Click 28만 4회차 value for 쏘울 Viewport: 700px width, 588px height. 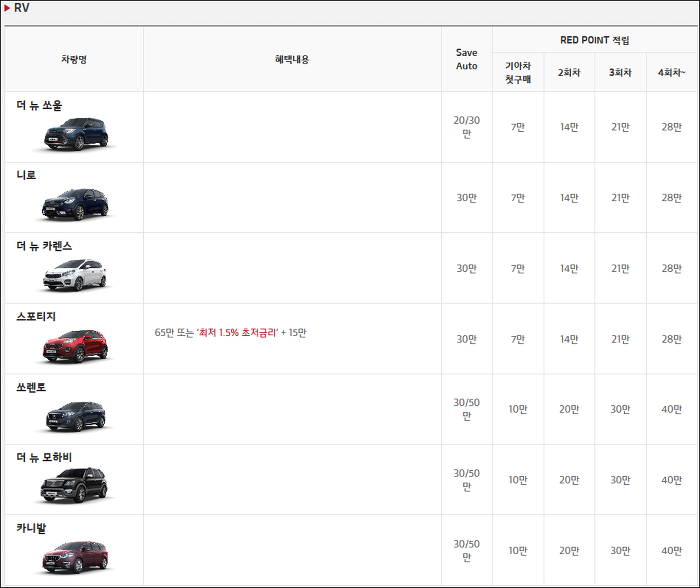coord(671,127)
